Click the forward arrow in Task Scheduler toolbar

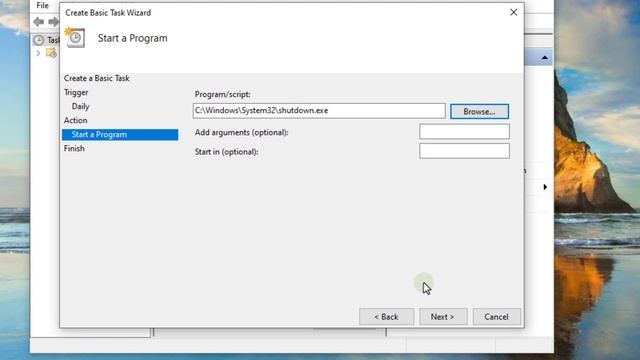53,22
